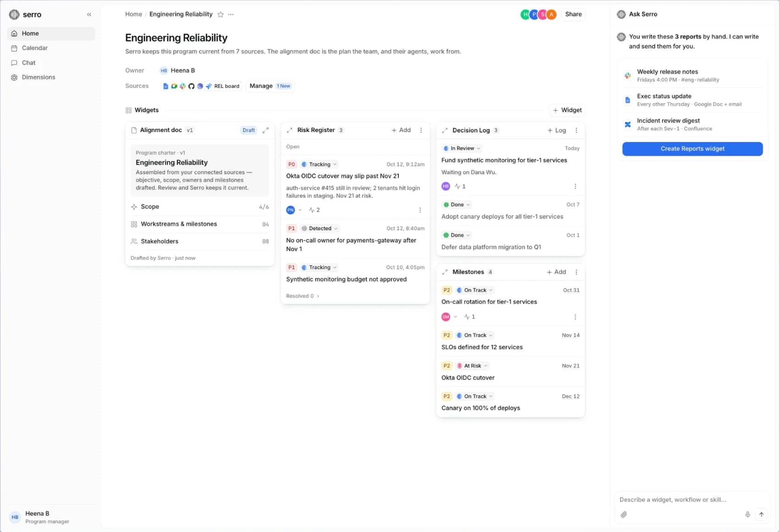Open Detected status dropdown for payments-gateway risk
779x532 pixels.
point(320,228)
